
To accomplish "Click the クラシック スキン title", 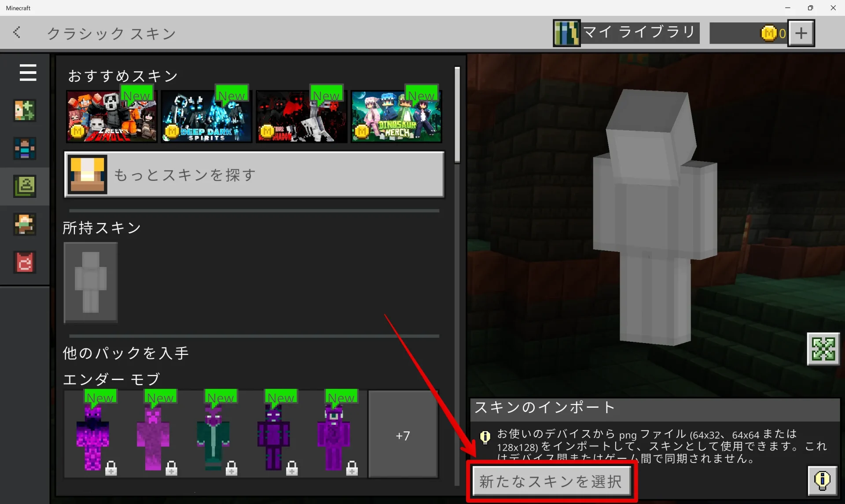I will tap(112, 33).
